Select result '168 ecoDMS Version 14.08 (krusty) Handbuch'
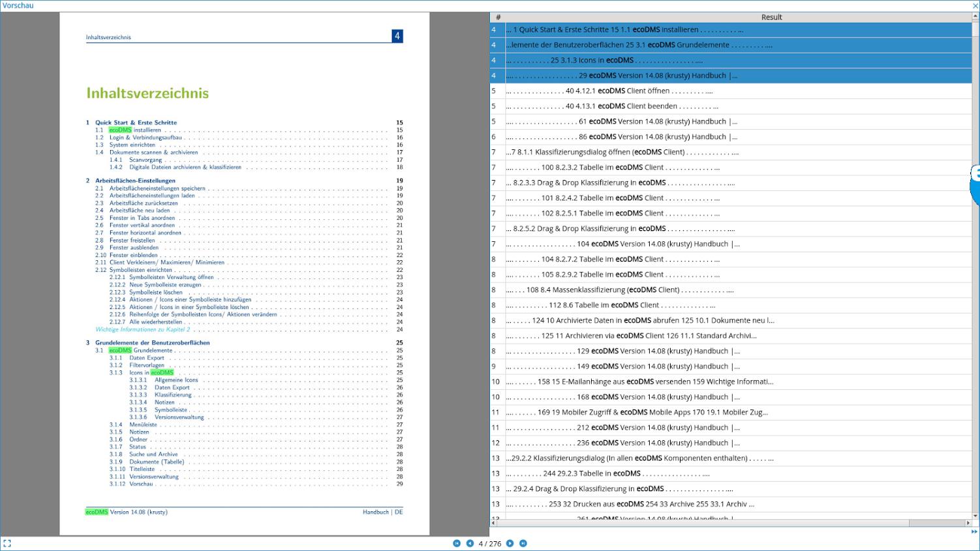 pos(731,397)
